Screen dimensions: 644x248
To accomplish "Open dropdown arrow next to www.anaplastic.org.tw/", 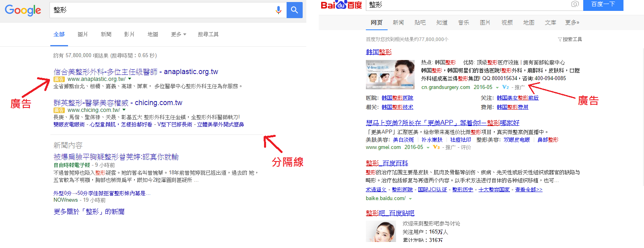I will point(130,79).
